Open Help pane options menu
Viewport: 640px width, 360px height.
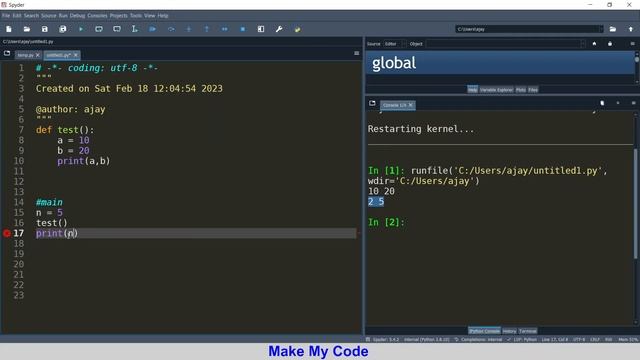point(632,44)
